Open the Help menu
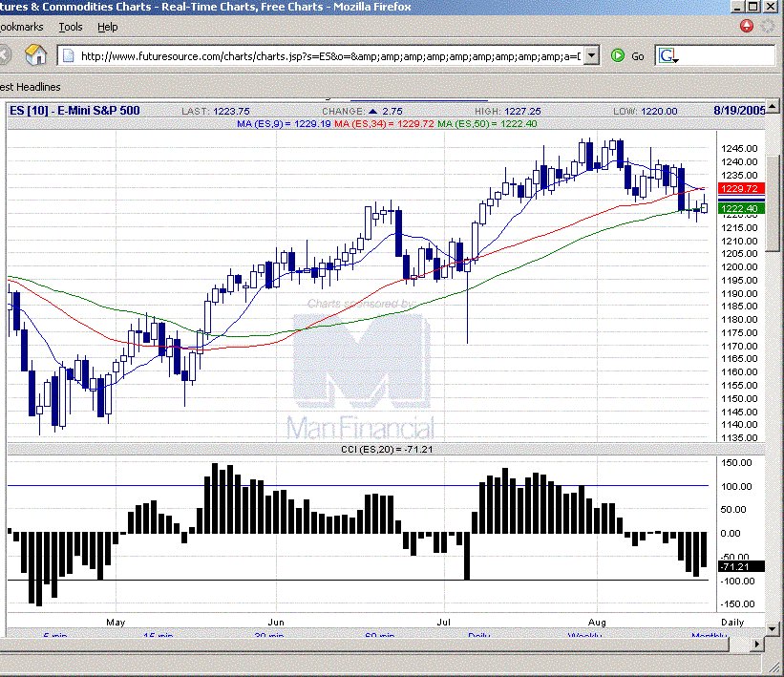 tap(108, 27)
